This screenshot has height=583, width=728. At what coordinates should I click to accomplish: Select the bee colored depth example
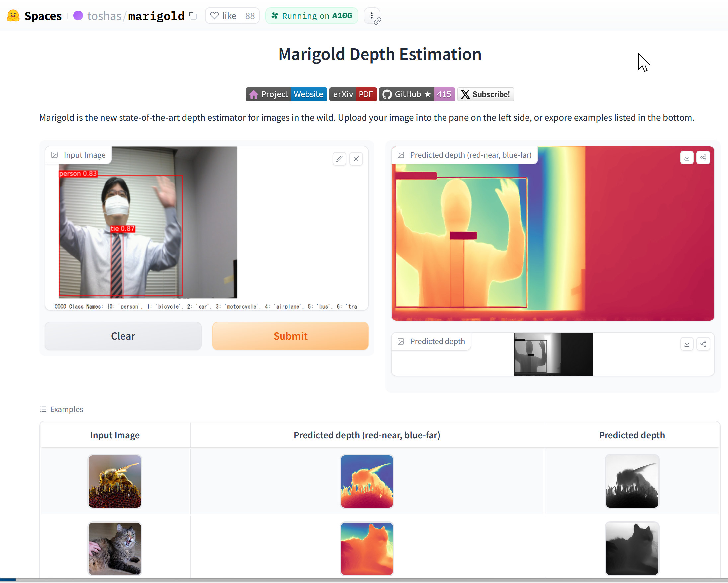click(367, 481)
